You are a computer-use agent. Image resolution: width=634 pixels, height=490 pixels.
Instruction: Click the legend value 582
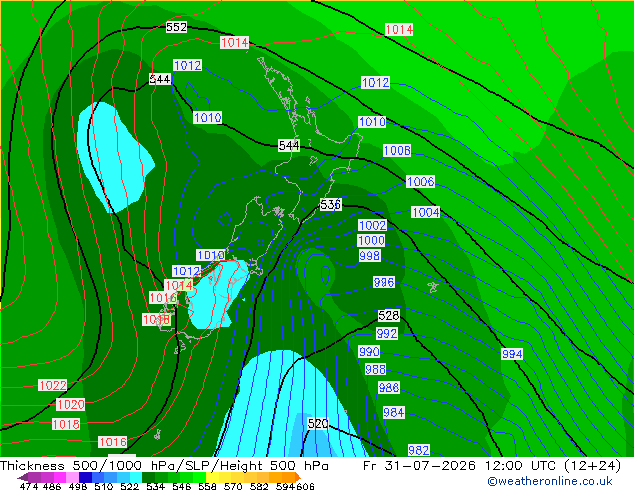pyautogui.click(x=259, y=486)
